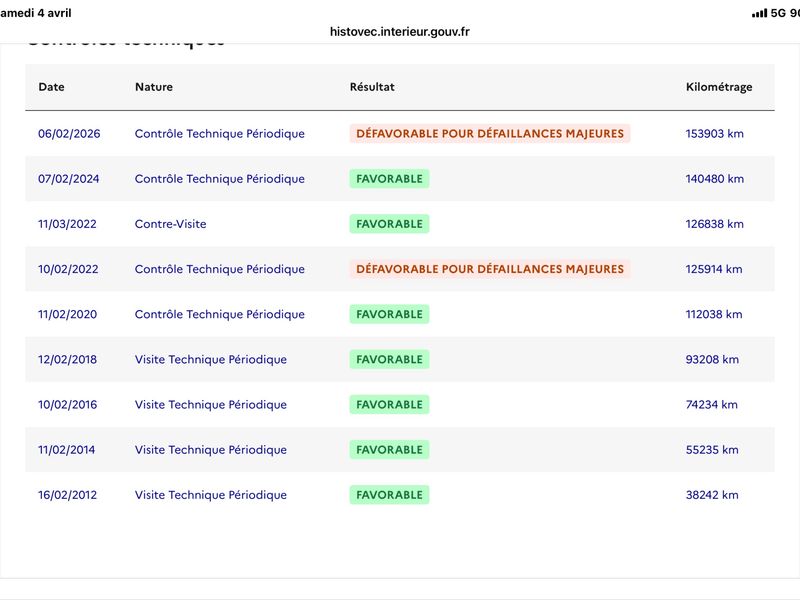Select the 55235 km mileage value

pos(712,450)
